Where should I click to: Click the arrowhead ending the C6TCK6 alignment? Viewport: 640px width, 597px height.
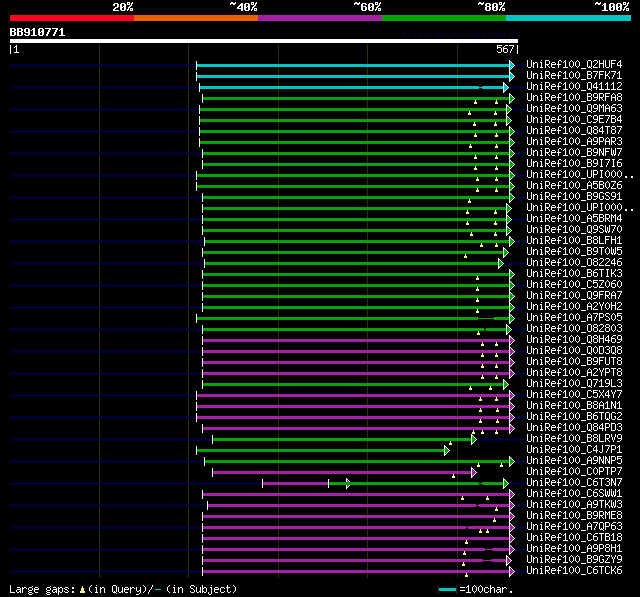coord(512,571)
